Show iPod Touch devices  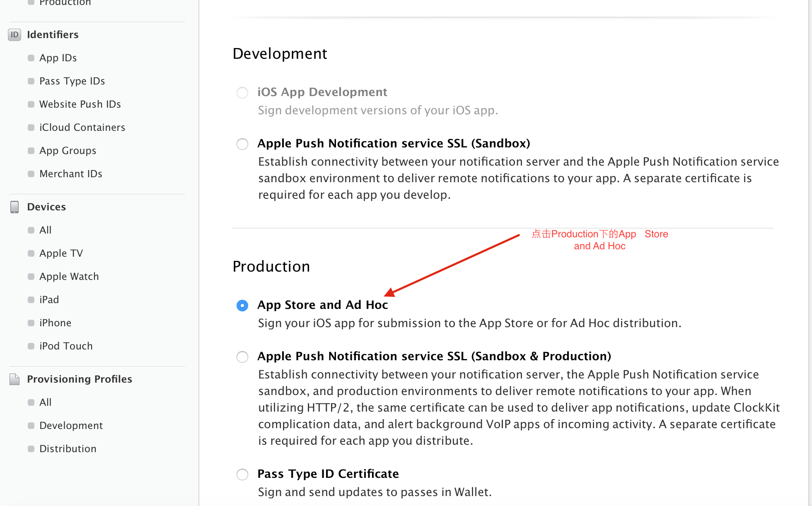coord(66,346)
